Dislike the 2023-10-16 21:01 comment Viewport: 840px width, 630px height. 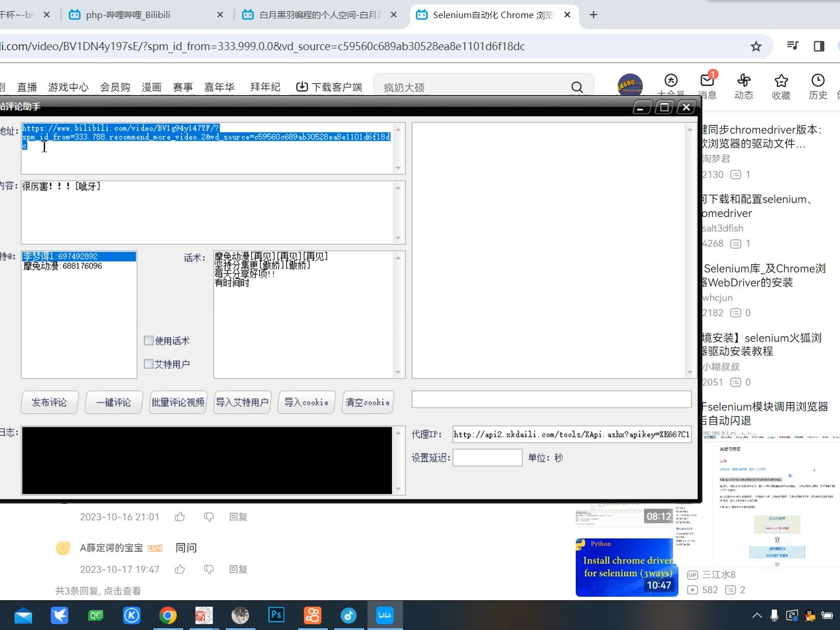(x=209, y=517)
